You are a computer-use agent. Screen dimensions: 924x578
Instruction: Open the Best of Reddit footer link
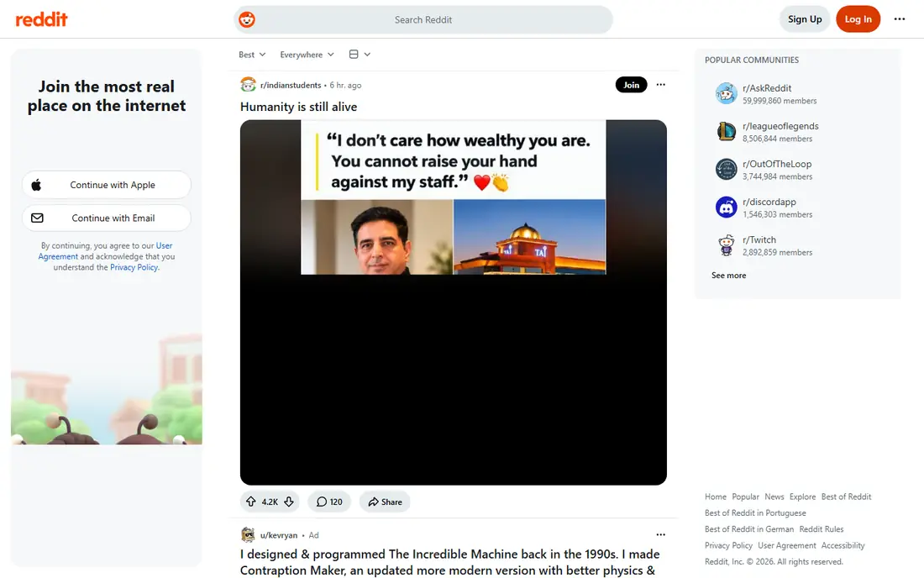pos(846,497)
